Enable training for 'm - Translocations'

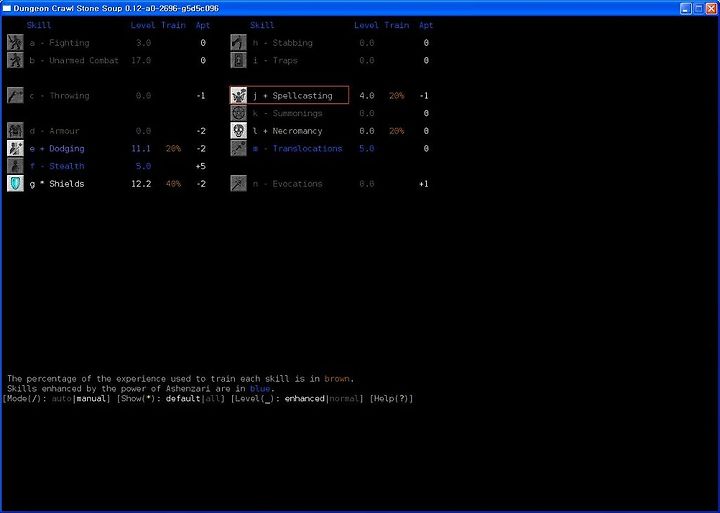tap(298, 148)
